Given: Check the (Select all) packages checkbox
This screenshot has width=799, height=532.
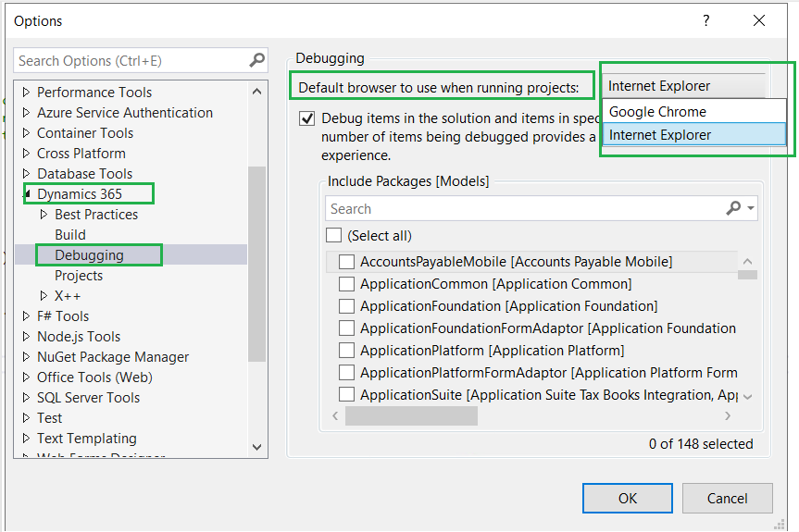Looking at the screenshot, I should click(x=334, y=235).
